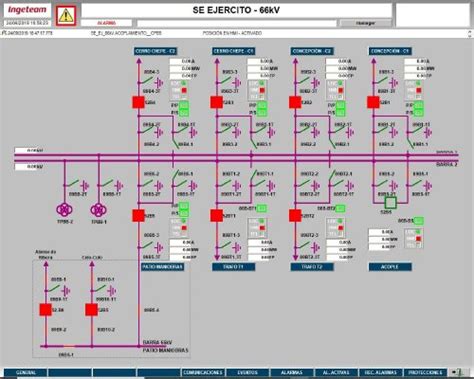The height and width of the screenshot is (379, 474).
Task: Click the exit door icon in bottom bar
Action: click(x=459, y=372)
